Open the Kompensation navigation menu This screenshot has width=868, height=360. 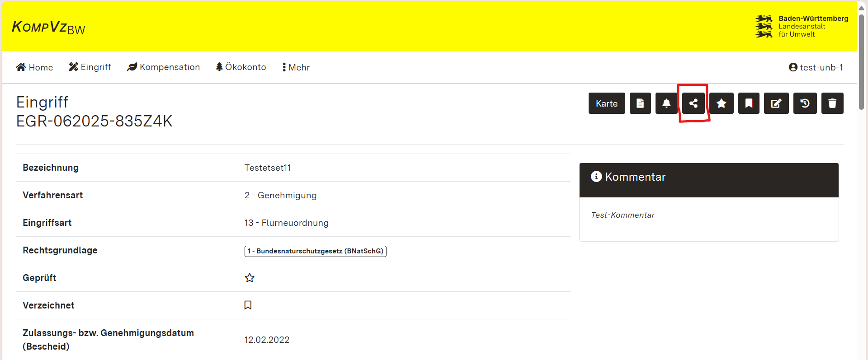pos(164,67)
